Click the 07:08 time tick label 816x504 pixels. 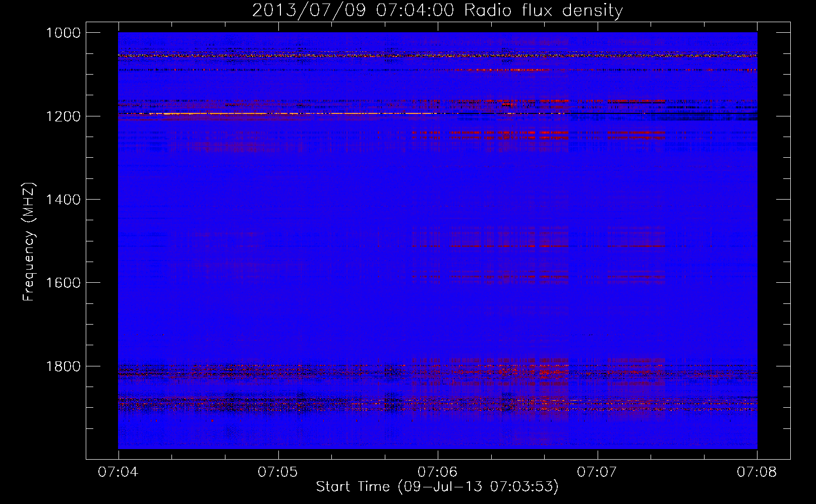[x=757, y=472]
